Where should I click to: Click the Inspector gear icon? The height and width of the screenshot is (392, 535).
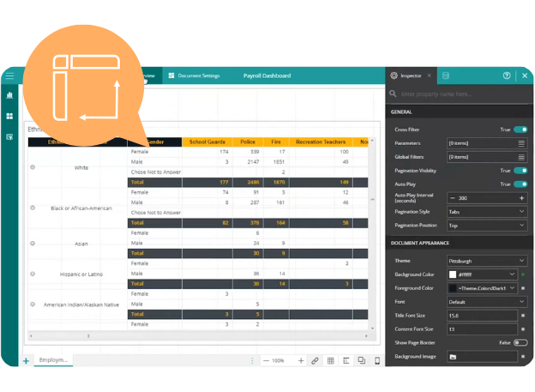coord(394,75)
